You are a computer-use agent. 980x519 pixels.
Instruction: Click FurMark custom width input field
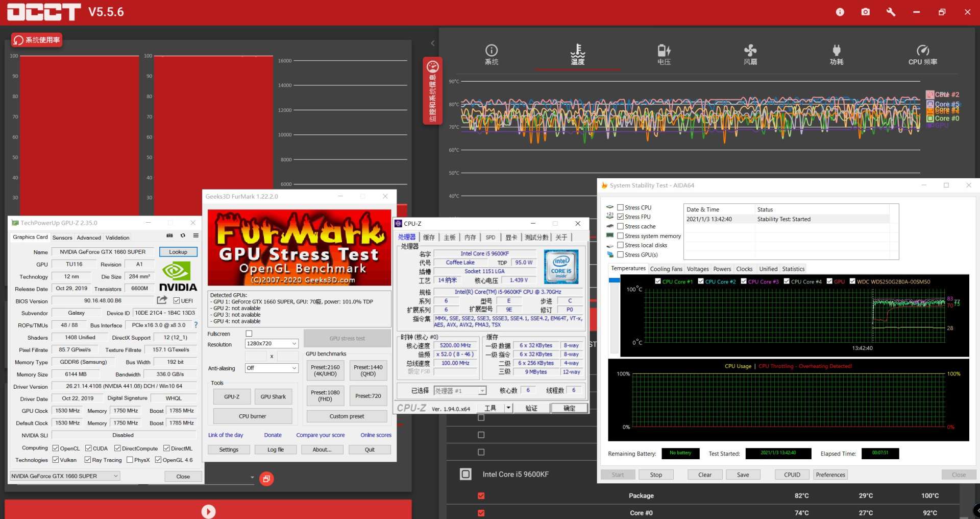click(256, 356)
